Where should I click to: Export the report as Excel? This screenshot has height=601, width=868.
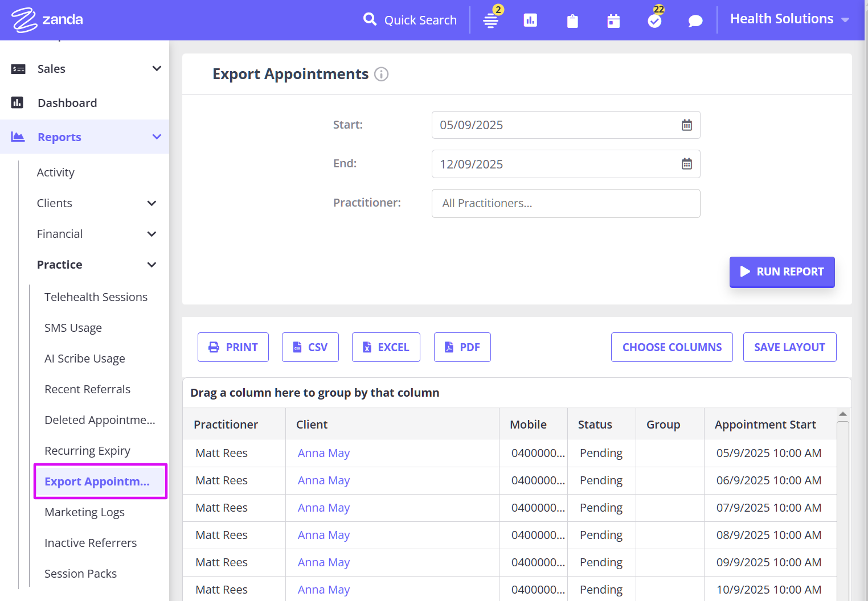(x=386, y=347)
